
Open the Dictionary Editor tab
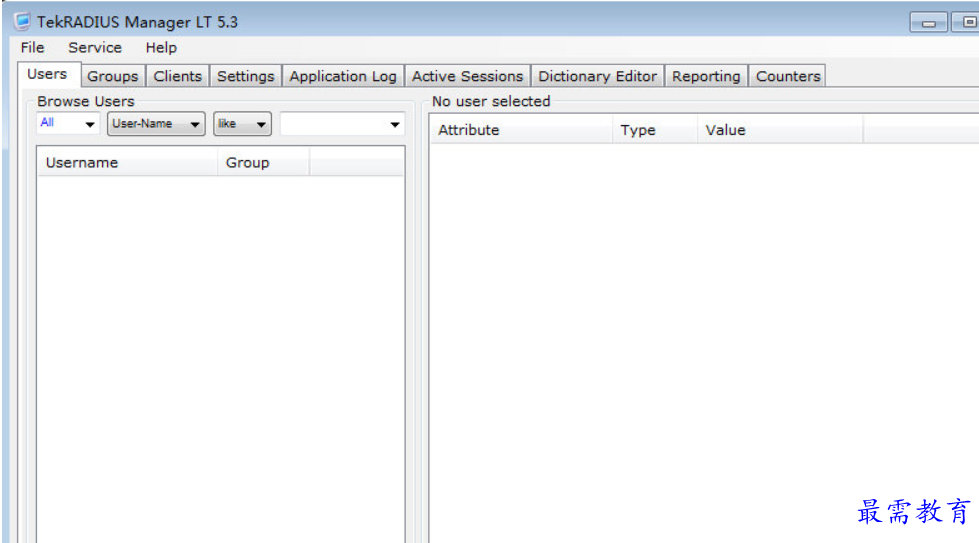pyautogui.click(x=598, y=76)
